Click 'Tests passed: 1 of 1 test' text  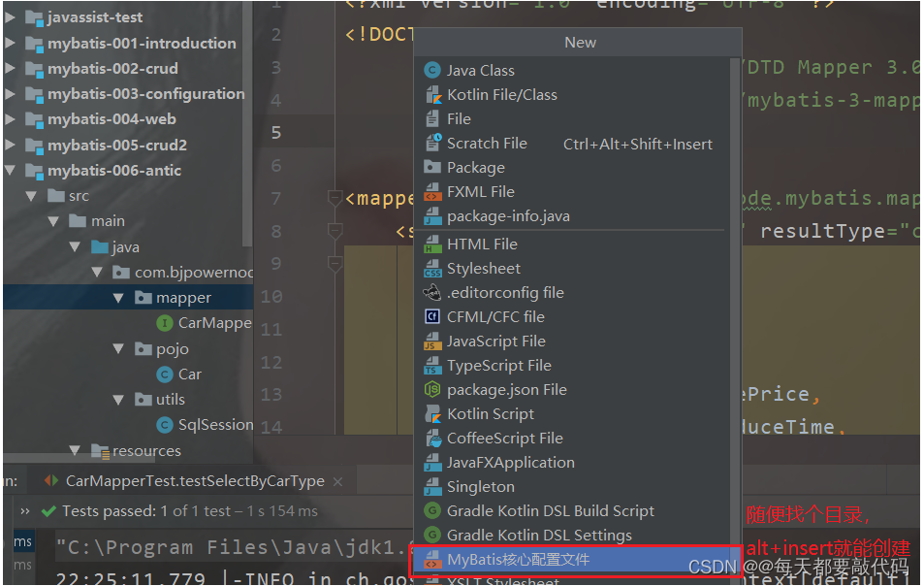[x=146, y=511]
